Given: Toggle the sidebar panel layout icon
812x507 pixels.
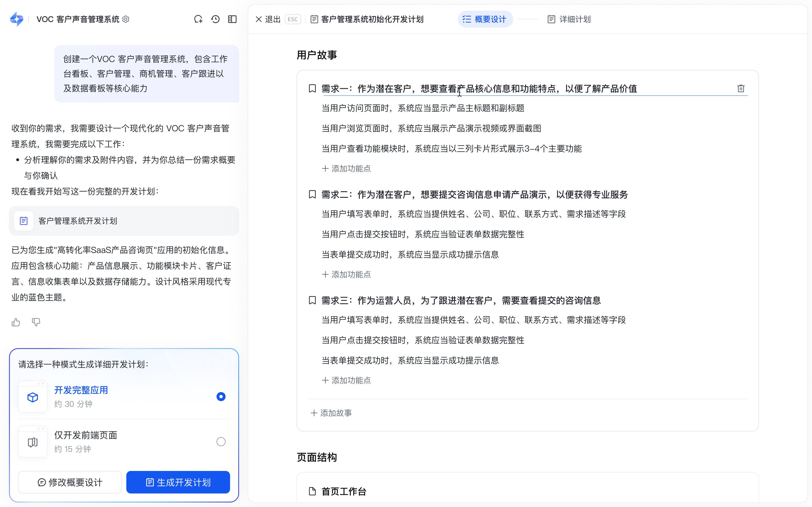Looking at the screenshot, I should point(232,19).
